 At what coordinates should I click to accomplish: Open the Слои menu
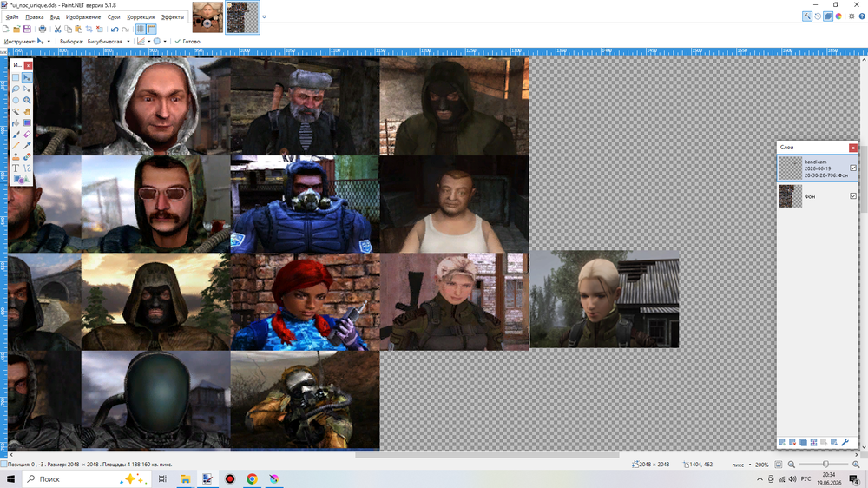[114, 17]
